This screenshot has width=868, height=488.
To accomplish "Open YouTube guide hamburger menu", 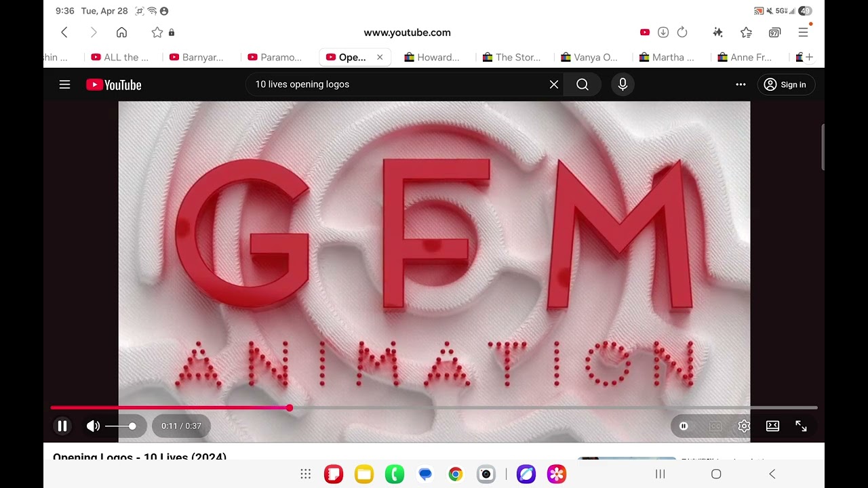I will point(64,85).
